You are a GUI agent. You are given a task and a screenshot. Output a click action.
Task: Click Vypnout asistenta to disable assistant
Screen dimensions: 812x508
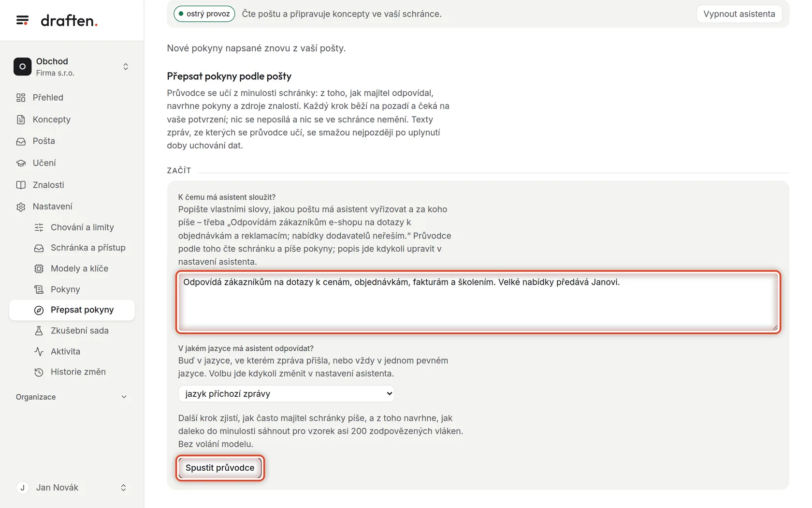(x=739, y=14)
